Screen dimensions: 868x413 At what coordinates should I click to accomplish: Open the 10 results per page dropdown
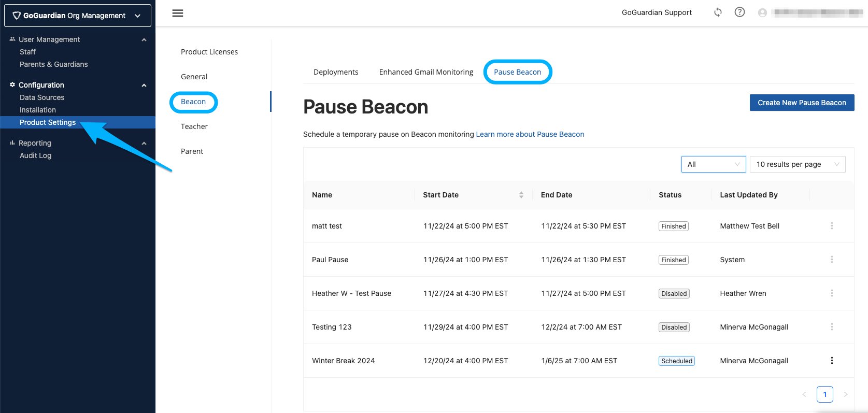[x=798, y=164]
